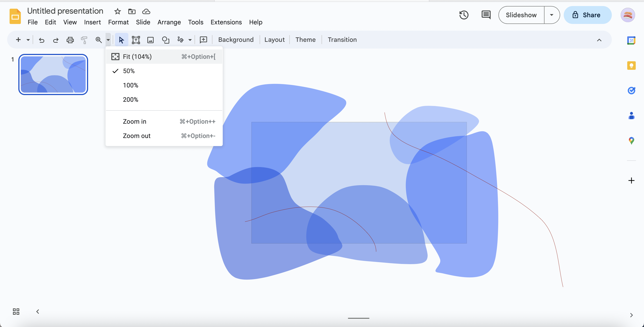
Task: Open the Format menu
Action: 118,22
